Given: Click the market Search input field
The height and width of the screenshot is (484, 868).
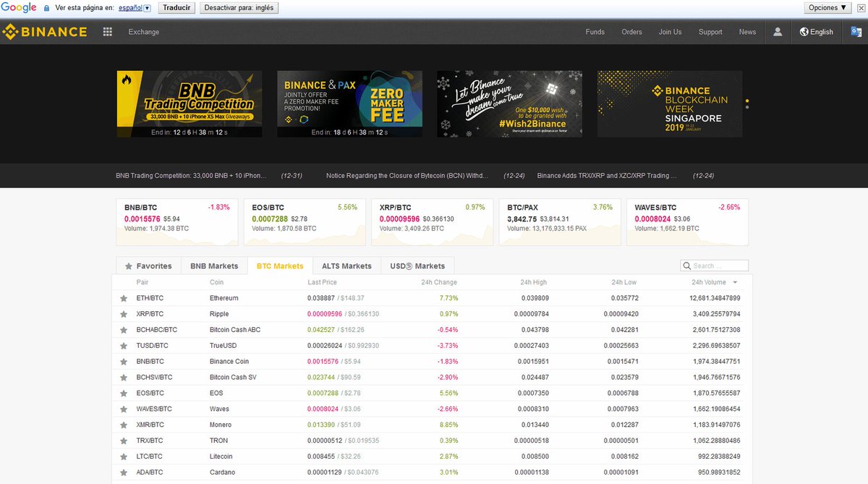Looking at the screenshot, I should click(x=715, y=266).
